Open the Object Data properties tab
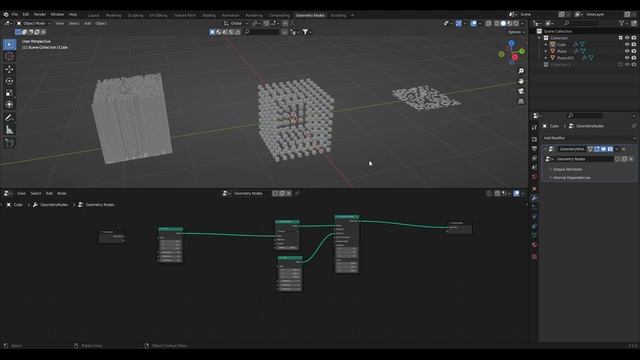 pyautogui.click(x=534, y=236)
